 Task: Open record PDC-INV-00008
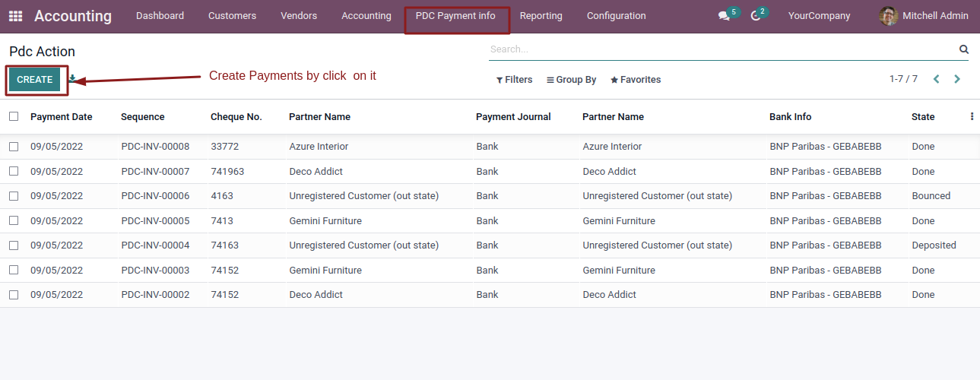point(155,147)
